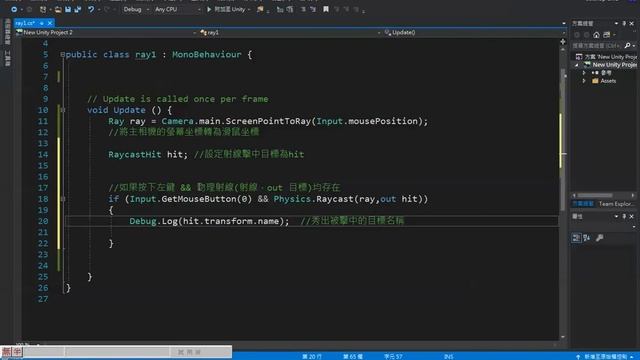Click Categorized view icon in Properties panel
640x360 pixels.
(x=576, y=238)
